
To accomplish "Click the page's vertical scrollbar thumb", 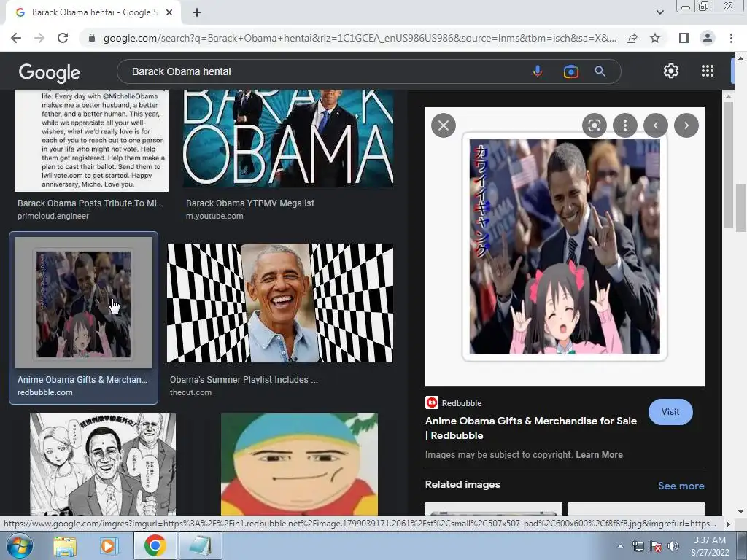I will pos(740,207).
